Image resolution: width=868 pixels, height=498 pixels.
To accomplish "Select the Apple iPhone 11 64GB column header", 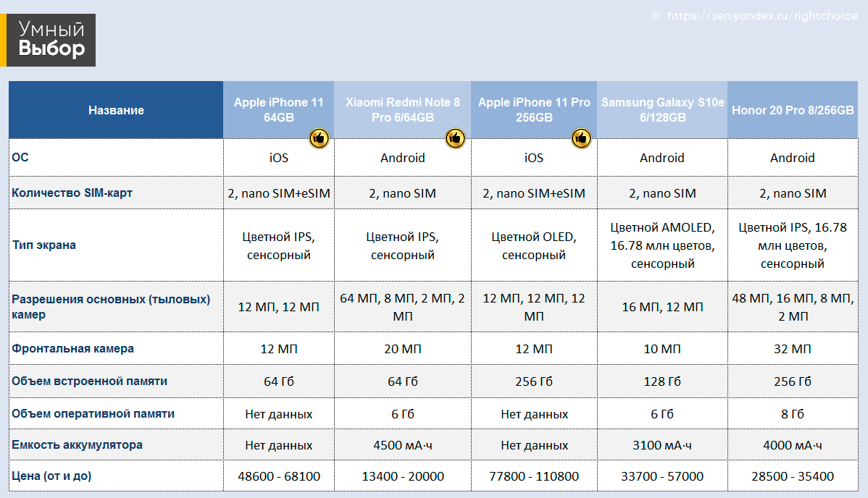I will pos(278,110).
